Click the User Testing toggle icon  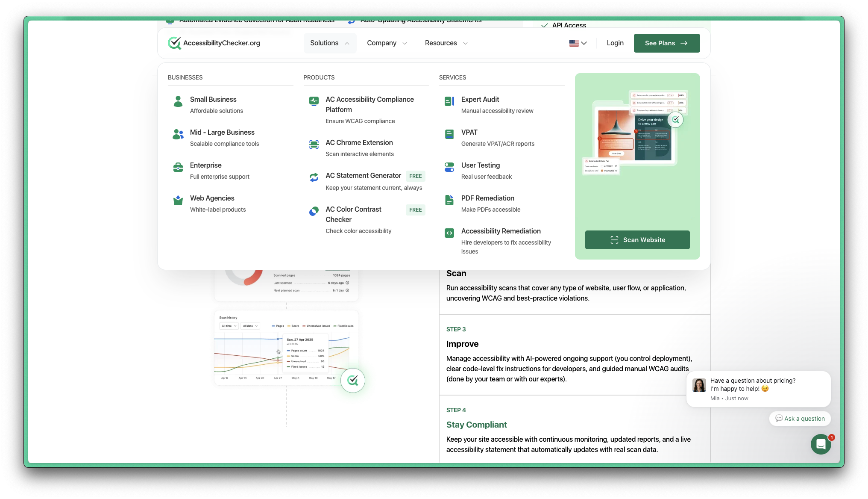point(449,167)
